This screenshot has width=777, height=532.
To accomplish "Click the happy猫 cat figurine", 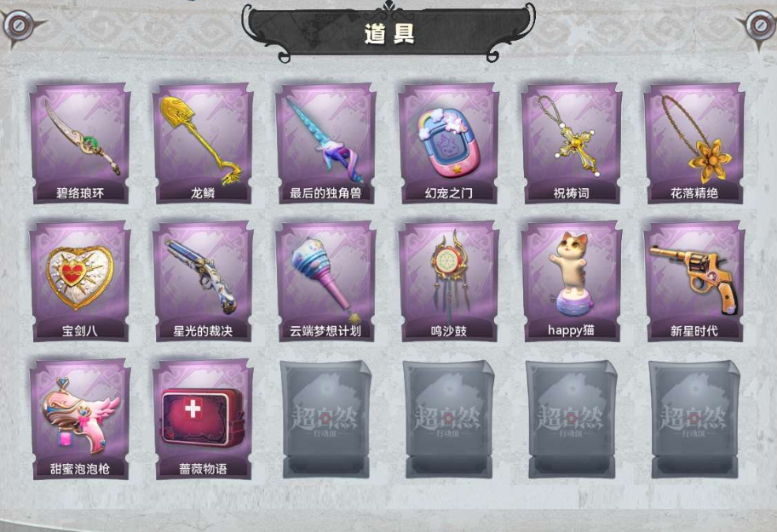I will click(x=572, y=282).
